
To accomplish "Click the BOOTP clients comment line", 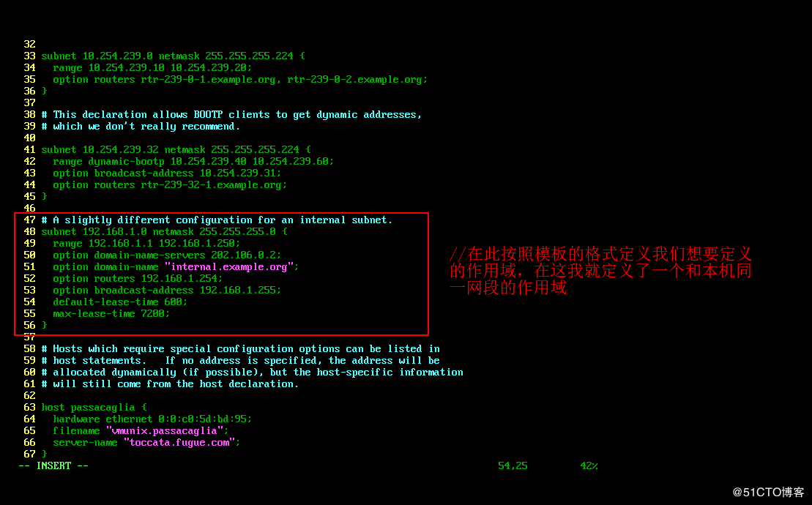I will click(231, 115).
